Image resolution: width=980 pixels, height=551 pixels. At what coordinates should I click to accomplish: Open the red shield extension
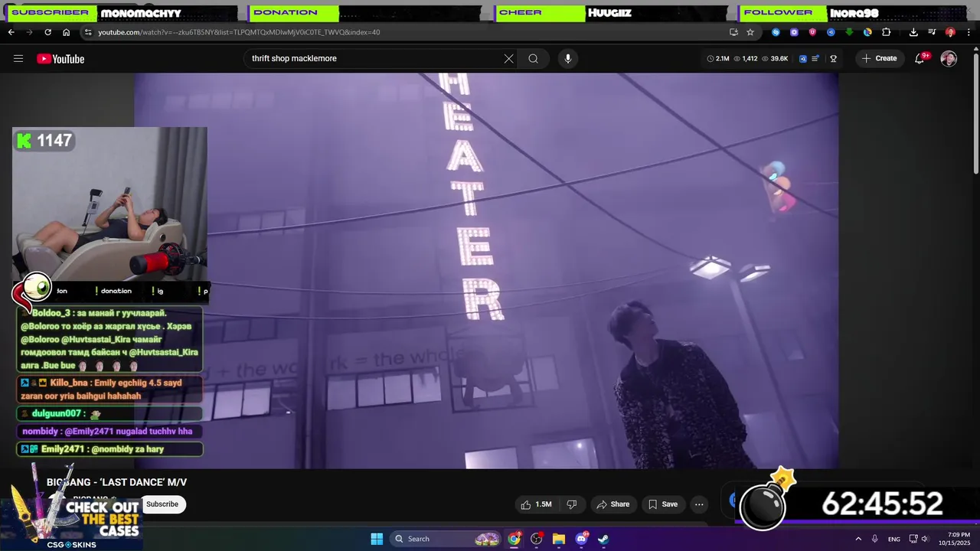point(812,32)
